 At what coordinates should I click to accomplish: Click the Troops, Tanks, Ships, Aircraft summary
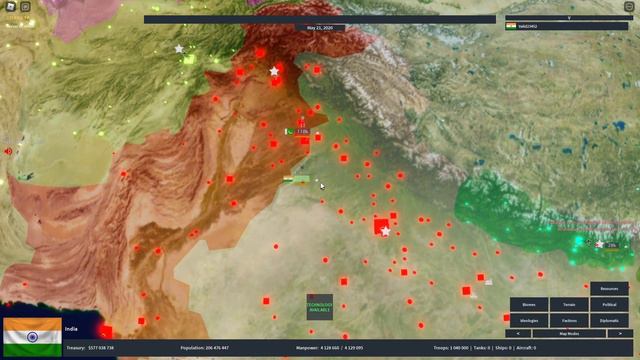485,348
